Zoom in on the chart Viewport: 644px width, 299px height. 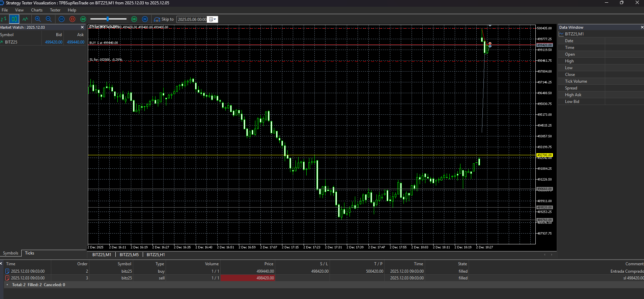pos(38,19)
